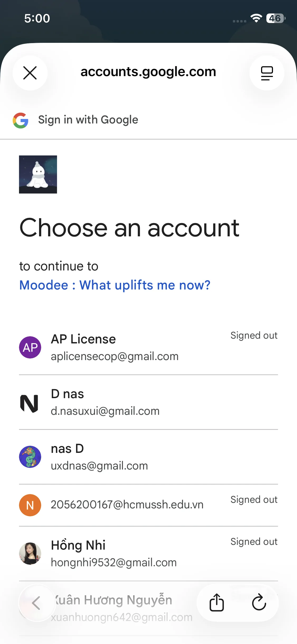Tap the orange N avatar icon

pyautogui.click(x=30, y=505)
